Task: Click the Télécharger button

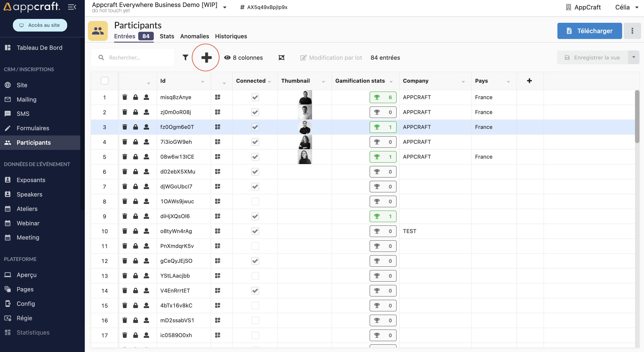Action: (x=589, y=31)
